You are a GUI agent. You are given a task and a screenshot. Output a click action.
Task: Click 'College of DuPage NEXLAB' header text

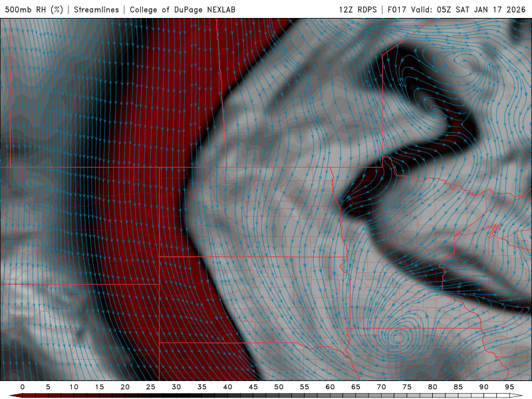[x=182, y=9]
